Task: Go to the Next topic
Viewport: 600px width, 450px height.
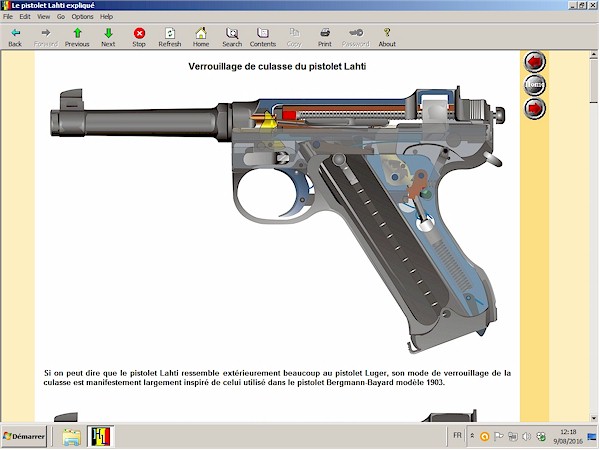Action: 108,37
